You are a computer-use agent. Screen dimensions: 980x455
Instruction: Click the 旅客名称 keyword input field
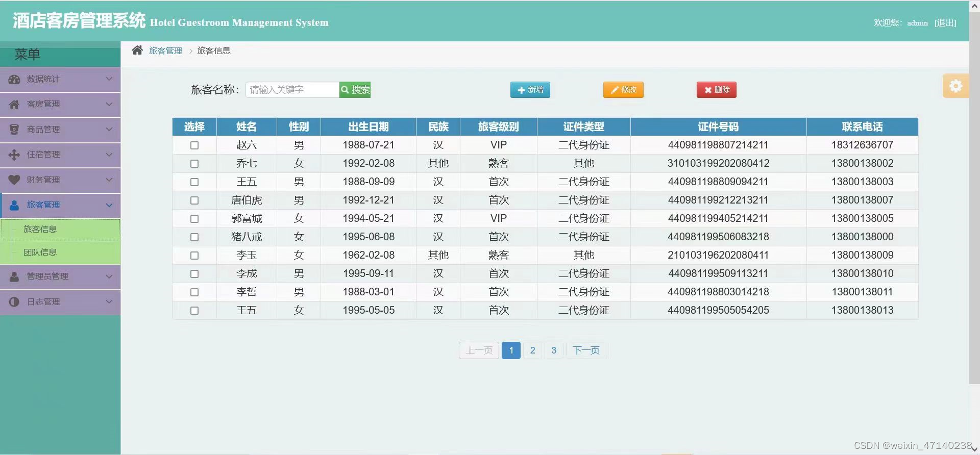[x=292, y=90]
